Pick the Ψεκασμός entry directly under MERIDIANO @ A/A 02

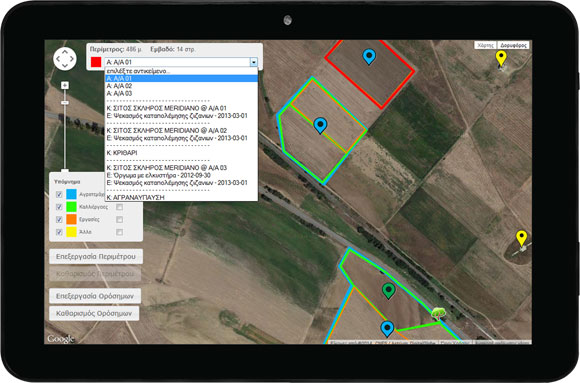[181, 138]
